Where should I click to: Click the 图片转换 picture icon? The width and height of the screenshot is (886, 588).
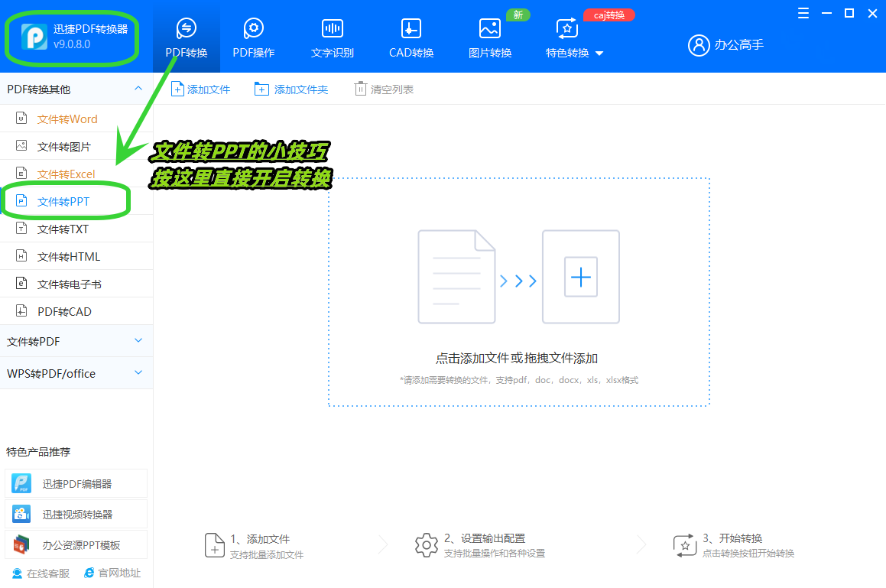pyautogui.click(x=490, y=28)
